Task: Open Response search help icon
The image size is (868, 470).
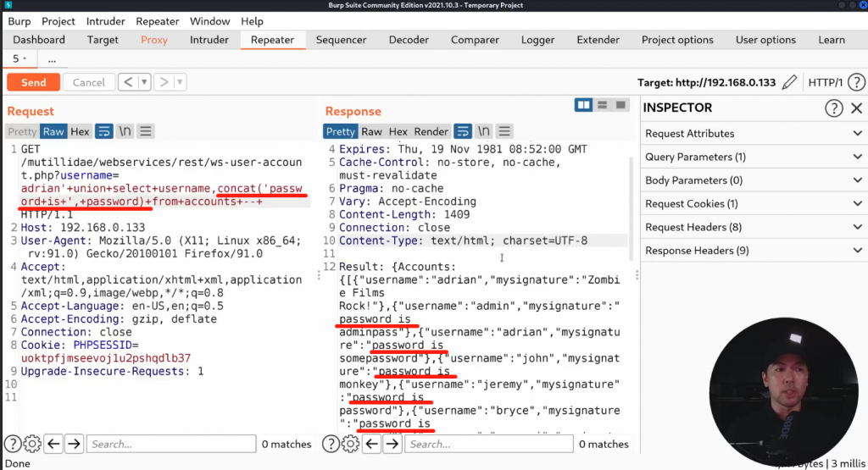Action: point(331,444)
